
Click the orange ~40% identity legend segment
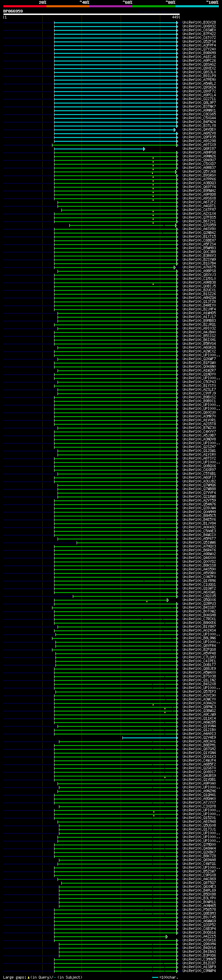tap(68, 6)
